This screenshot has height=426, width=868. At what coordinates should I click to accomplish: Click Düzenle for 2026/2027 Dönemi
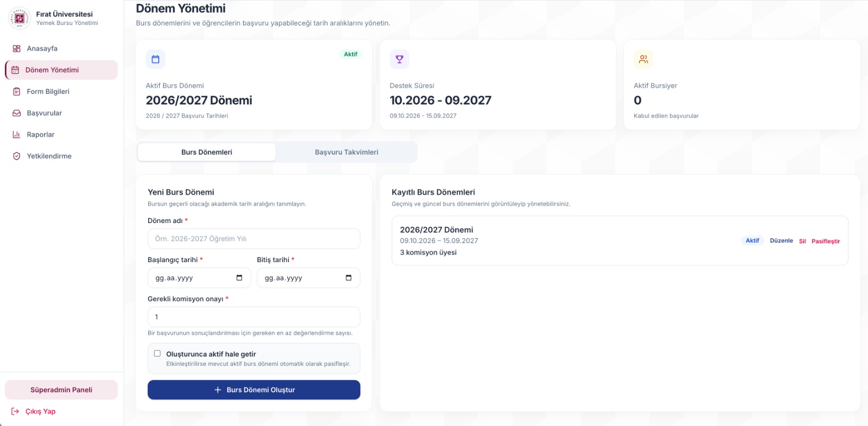coord(781,241)
